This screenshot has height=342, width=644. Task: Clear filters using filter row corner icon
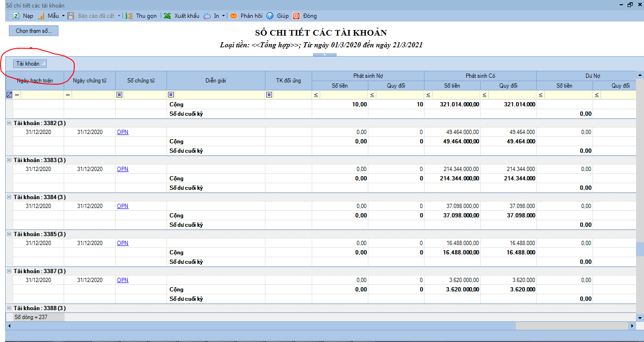[x=9, y=95]
